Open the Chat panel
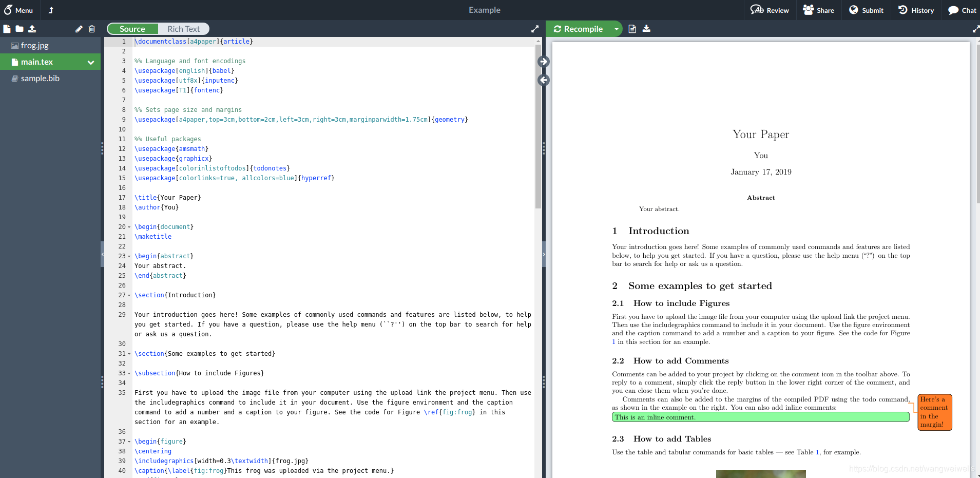 (x=962, y=10)
